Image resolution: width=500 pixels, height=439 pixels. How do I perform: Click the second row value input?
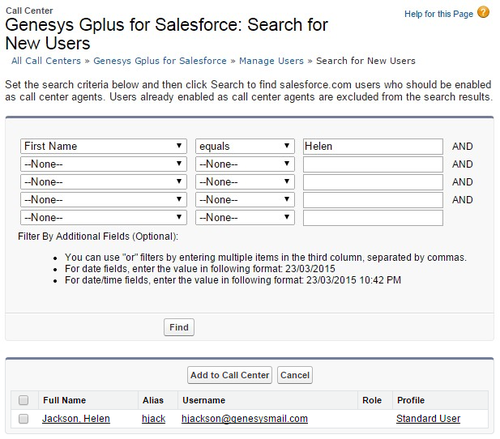373,164
